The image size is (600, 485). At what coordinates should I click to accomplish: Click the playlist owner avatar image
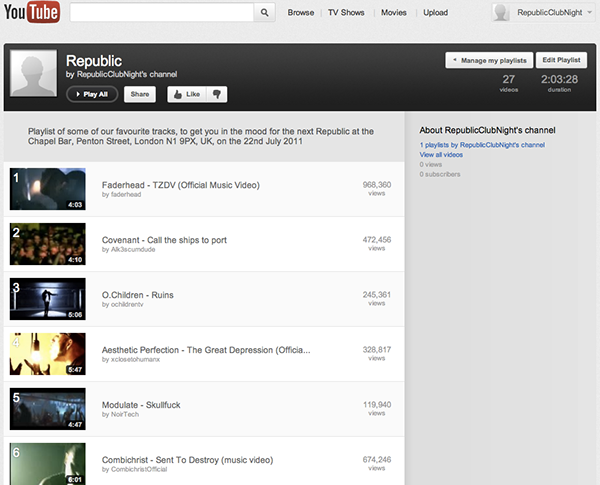34,73
